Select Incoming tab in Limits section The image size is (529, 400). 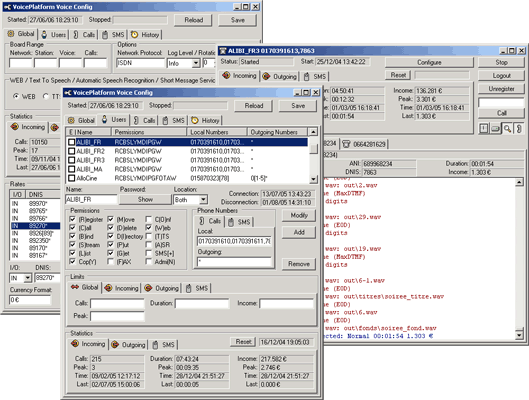point(121,288)
